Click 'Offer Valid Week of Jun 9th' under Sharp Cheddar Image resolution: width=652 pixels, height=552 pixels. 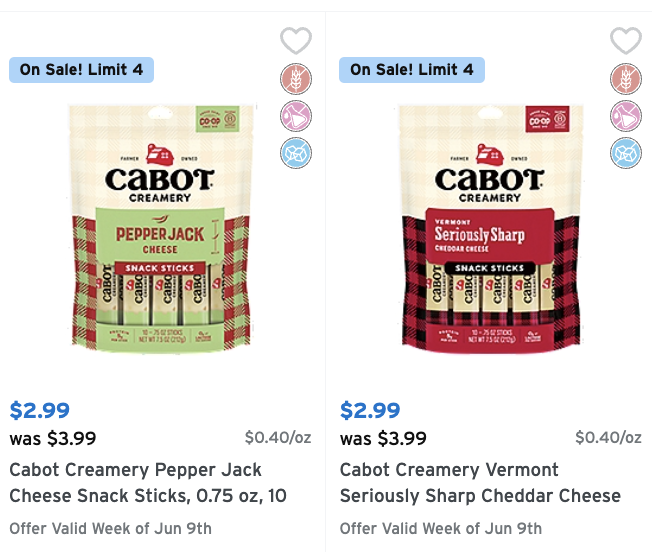[441, 529]
